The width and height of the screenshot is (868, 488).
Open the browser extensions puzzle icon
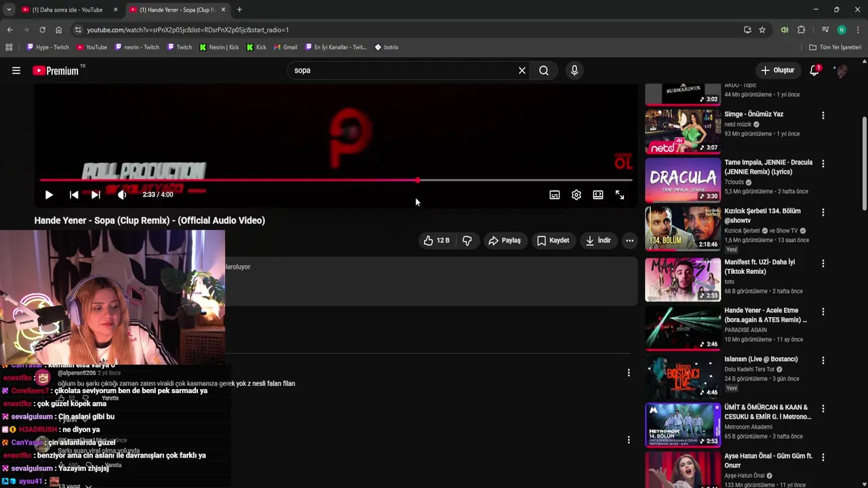(x=802, y=30)
